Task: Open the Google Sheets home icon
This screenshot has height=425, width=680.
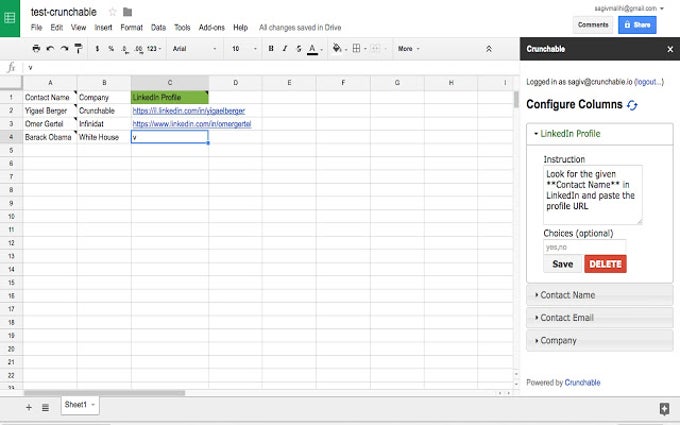Action: tap(10, 18)
